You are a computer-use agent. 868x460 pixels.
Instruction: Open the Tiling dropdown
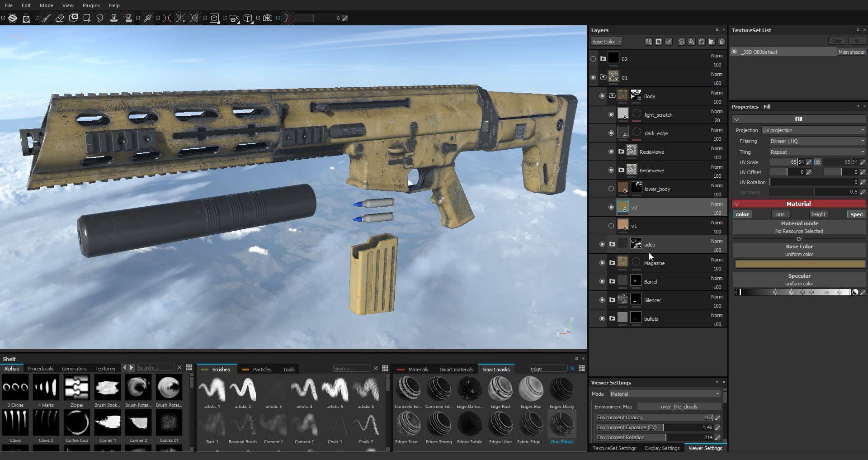(x=817, y=152)
